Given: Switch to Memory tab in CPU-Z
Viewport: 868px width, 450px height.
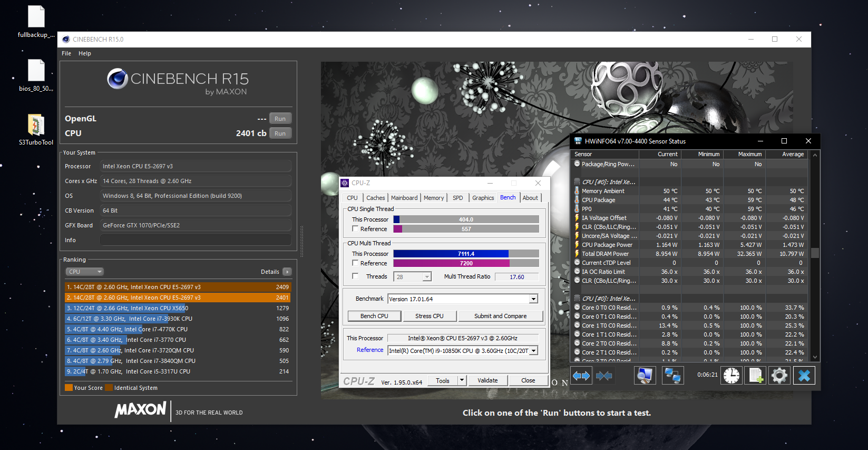Looking at the screenshot, I should pyautogui.click(x=434, y=198).
